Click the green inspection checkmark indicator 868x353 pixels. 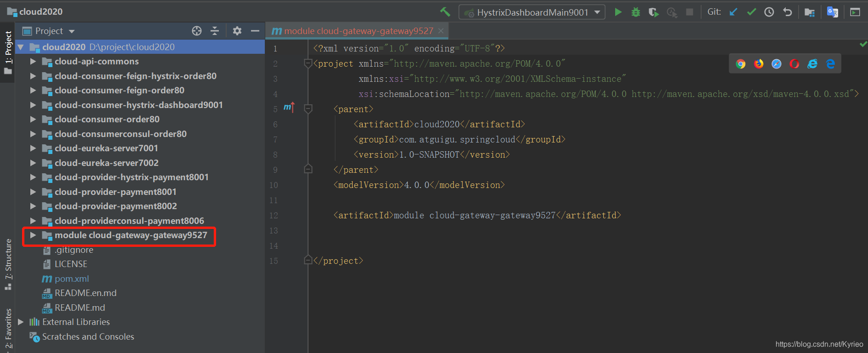tap(863, 44)
